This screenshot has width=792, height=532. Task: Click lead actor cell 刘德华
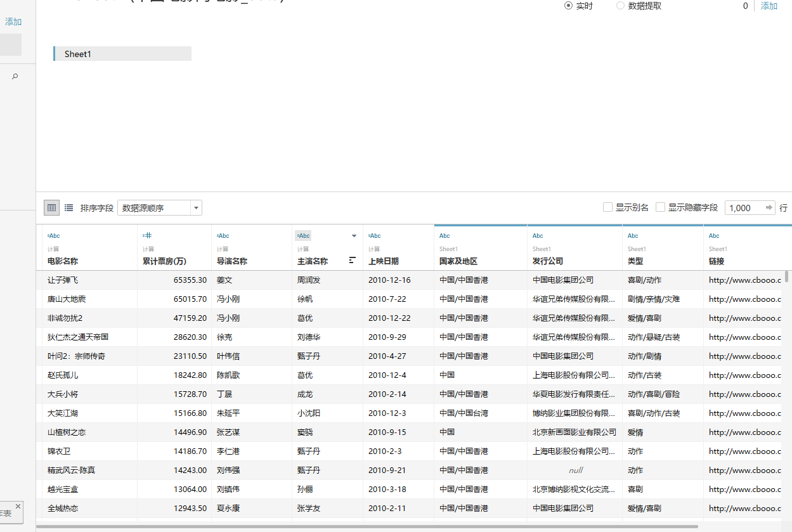tap(328, 337)
